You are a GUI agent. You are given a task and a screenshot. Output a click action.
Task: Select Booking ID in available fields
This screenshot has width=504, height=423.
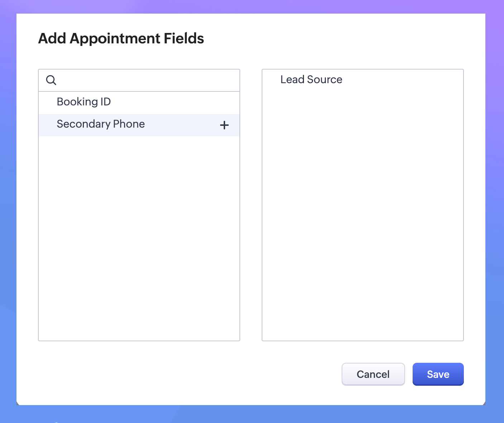[x=84, y=102]
